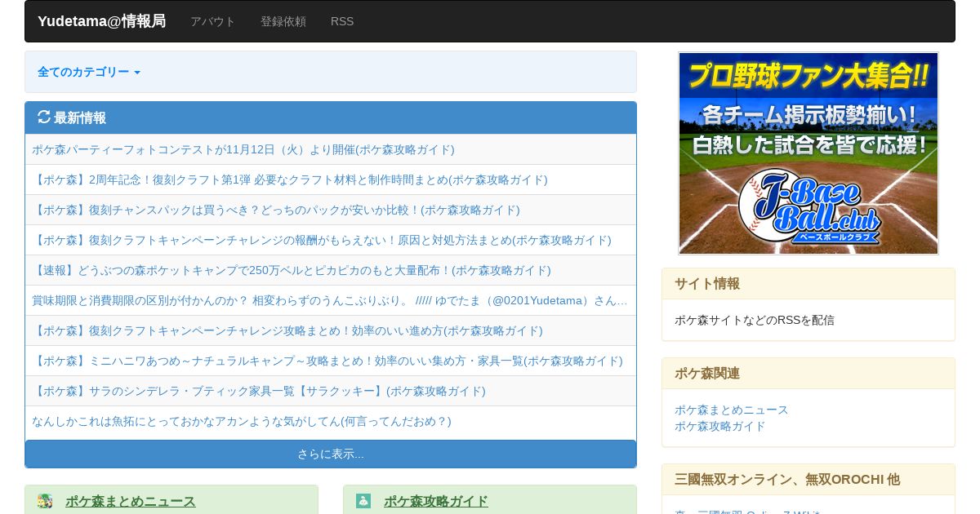This screenshot has height=514, width=980.
Task: Click the さらに表示... button
Action: tap(331, 454)
